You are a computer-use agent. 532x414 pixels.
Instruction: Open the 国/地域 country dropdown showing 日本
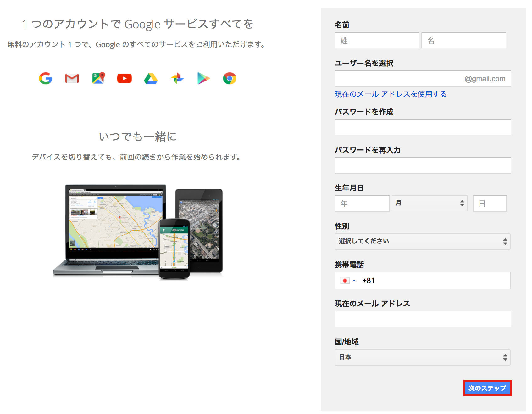click(x=423, y=357)
